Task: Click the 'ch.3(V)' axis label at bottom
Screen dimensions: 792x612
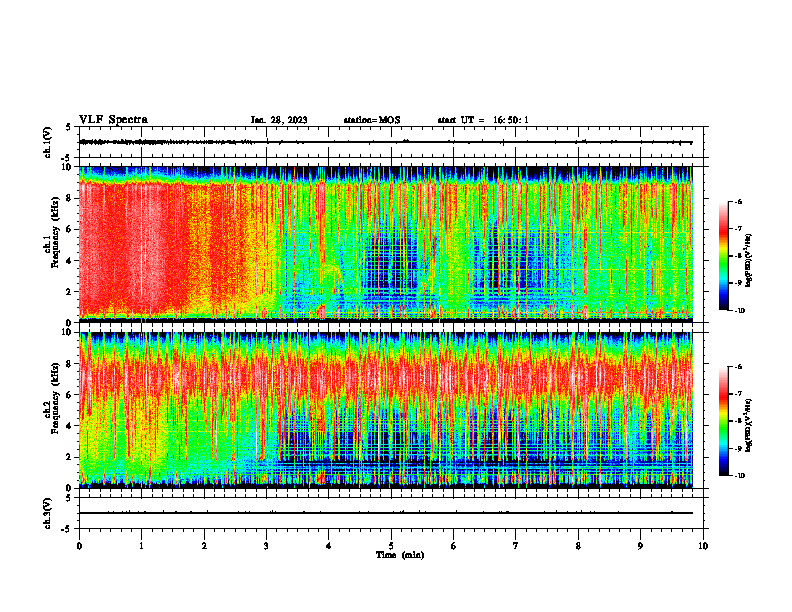Action: (x=48, y=514)
